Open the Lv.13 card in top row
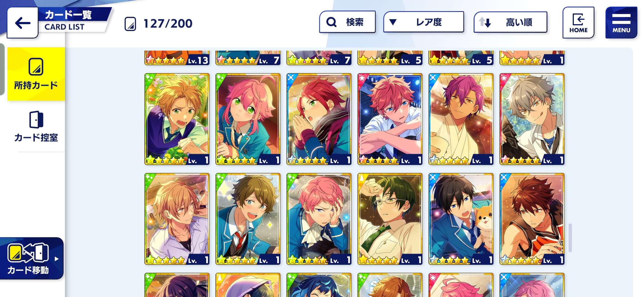This screenshot has height=297, width=644. coord(177,58)
